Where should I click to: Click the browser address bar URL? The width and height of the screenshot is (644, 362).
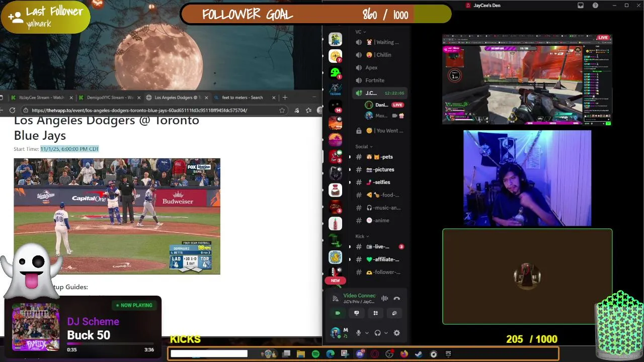tap(139, 110)
